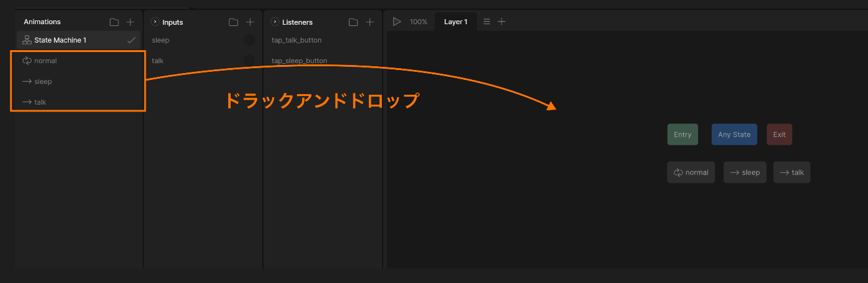Click the checkmark next to State Machine 1
Screen dimensions: 868x283
point(131,40)
